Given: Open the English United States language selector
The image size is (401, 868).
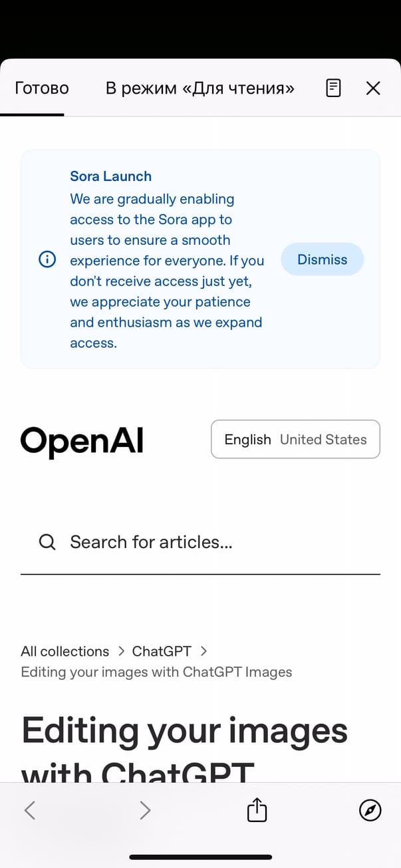Looking at the screenshot, I should (295, 439).
